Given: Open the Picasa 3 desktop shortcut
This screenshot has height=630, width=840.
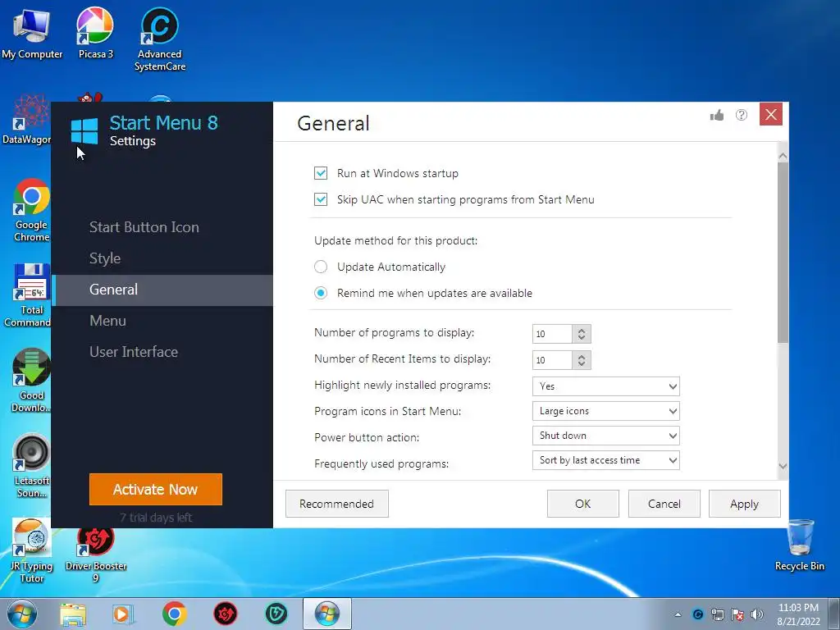Looking at the screenshot, I should point(95,34).
